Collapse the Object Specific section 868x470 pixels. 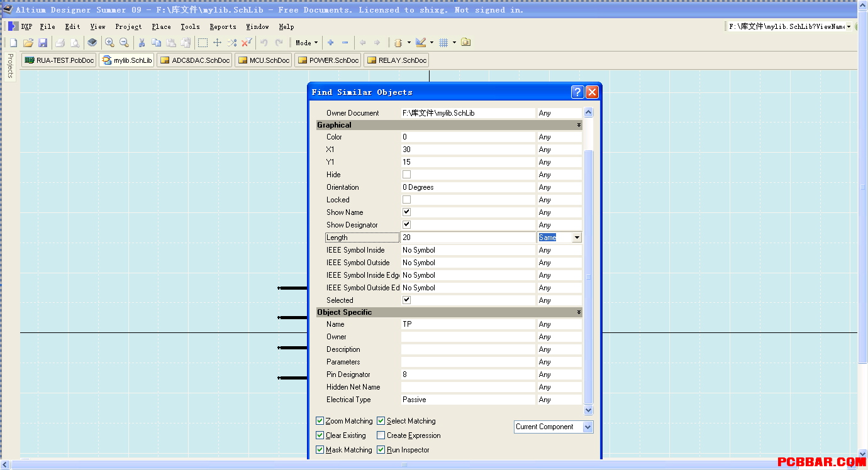pos(578,312)
